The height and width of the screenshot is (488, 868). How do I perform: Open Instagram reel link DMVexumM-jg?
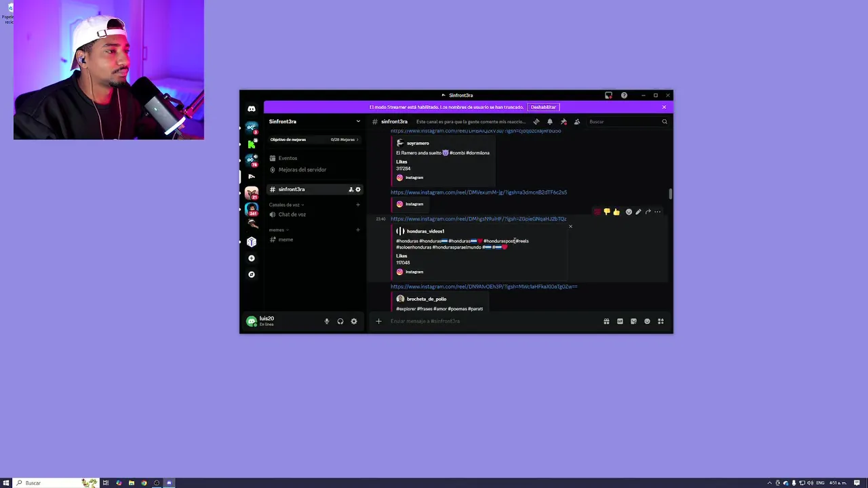point(479,192)
